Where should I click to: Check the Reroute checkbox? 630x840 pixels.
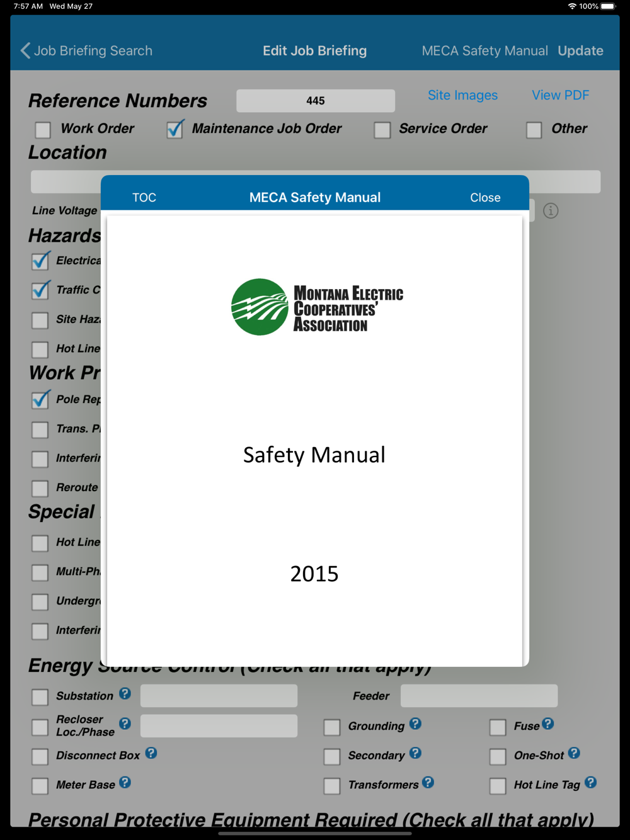tap(40, 488)
